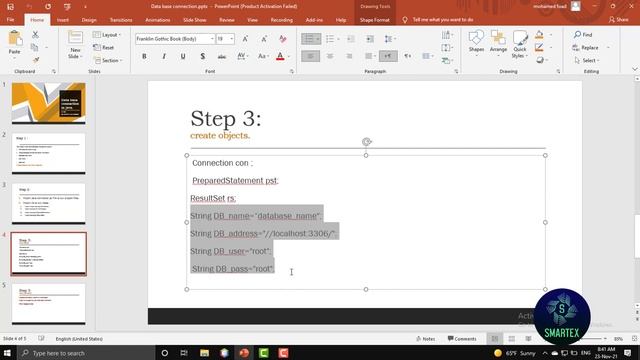Open Change Case dropdown

coord(263,56)
